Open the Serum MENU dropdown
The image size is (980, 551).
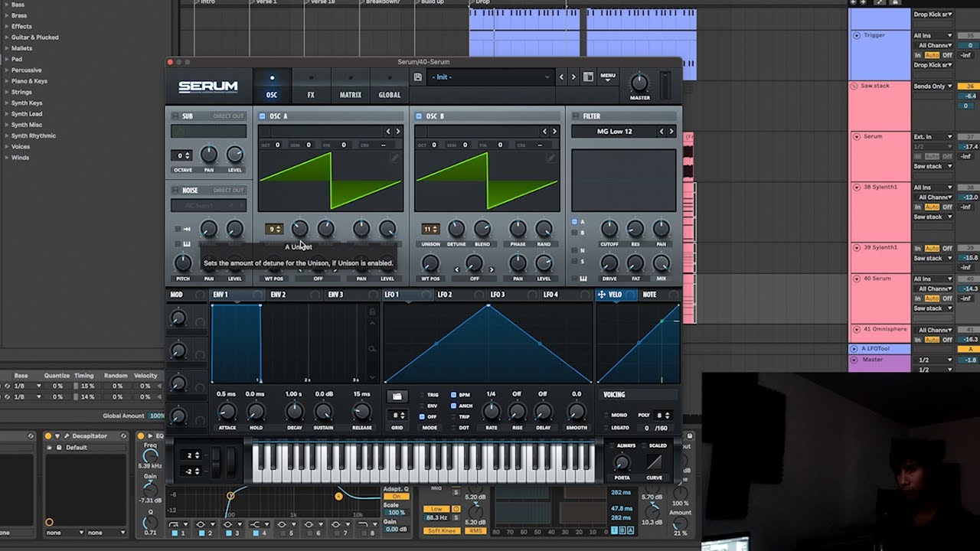[x=608, y=77]
